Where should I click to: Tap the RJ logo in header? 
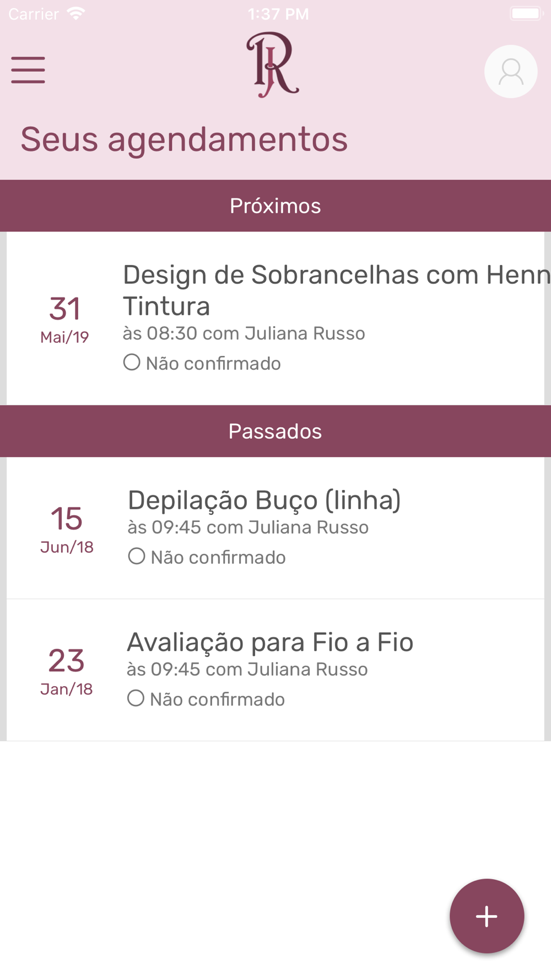click(x=272, y=65)
